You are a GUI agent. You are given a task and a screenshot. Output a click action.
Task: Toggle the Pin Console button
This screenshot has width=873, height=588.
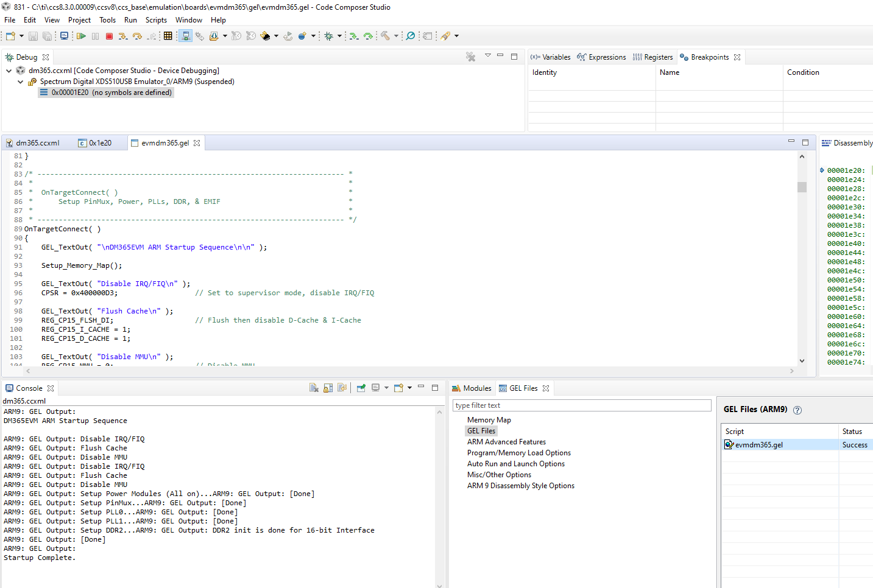tap(361, 388)
